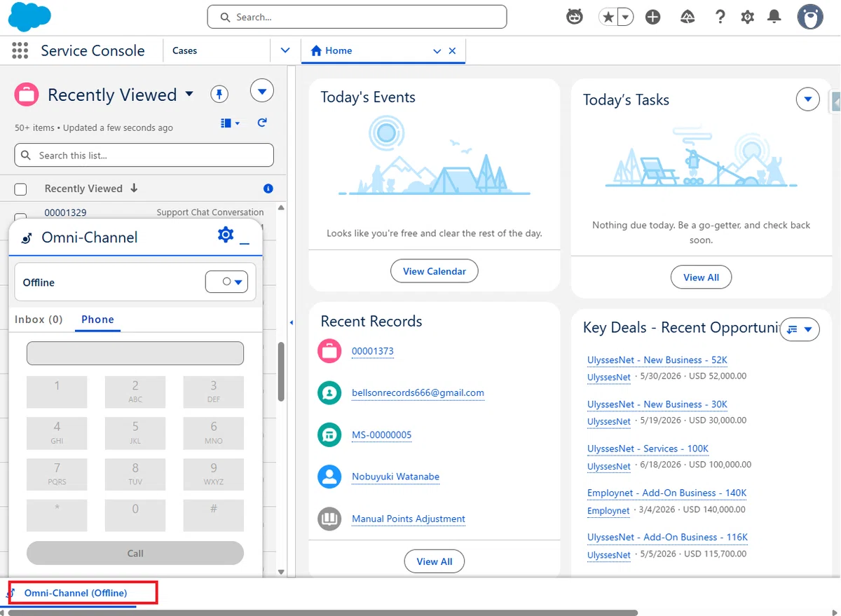Open case 00001329 in the list
The height and width of the screenshot is (616, 841).
[x=65, y=212]
